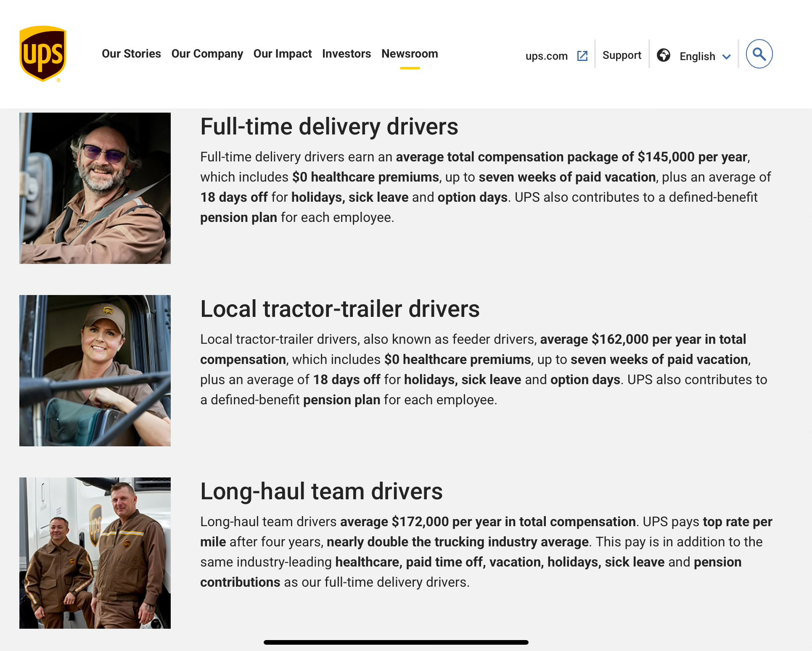Visit the ups.com link
Screen dimensions: 812x651
coord(546,56)
